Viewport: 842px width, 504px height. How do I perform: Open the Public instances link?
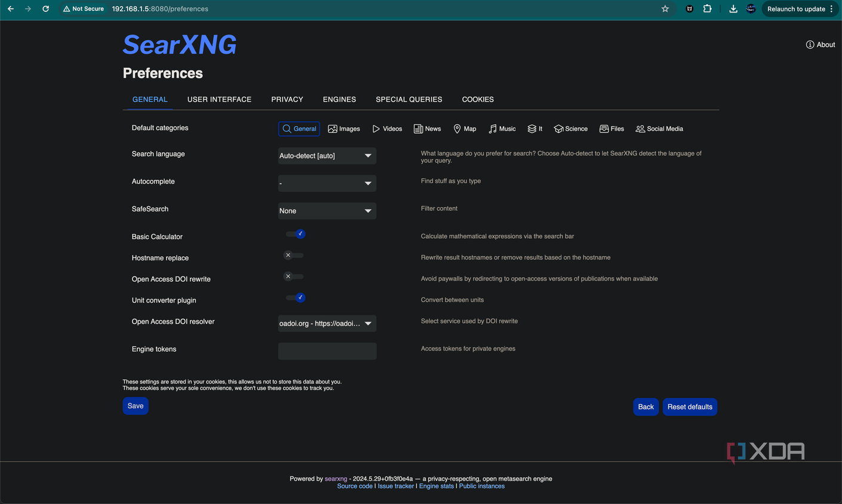[x=482, y=486]
